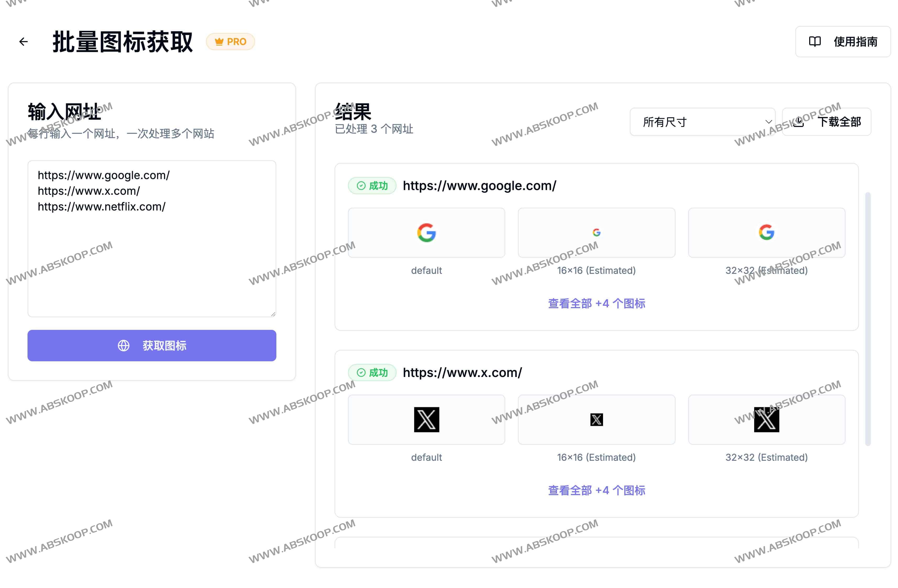Click 下载全部 download all button

click(826, 122)
